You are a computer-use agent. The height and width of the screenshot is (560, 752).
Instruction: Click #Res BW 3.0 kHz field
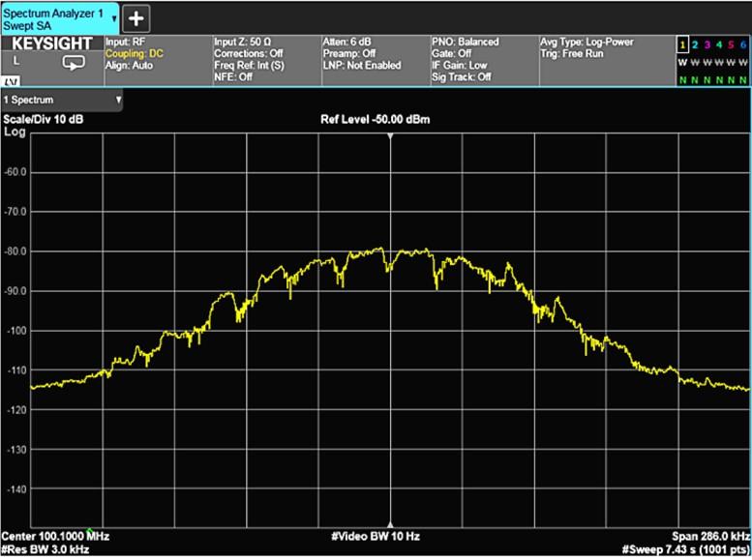[x=45, y=549]
